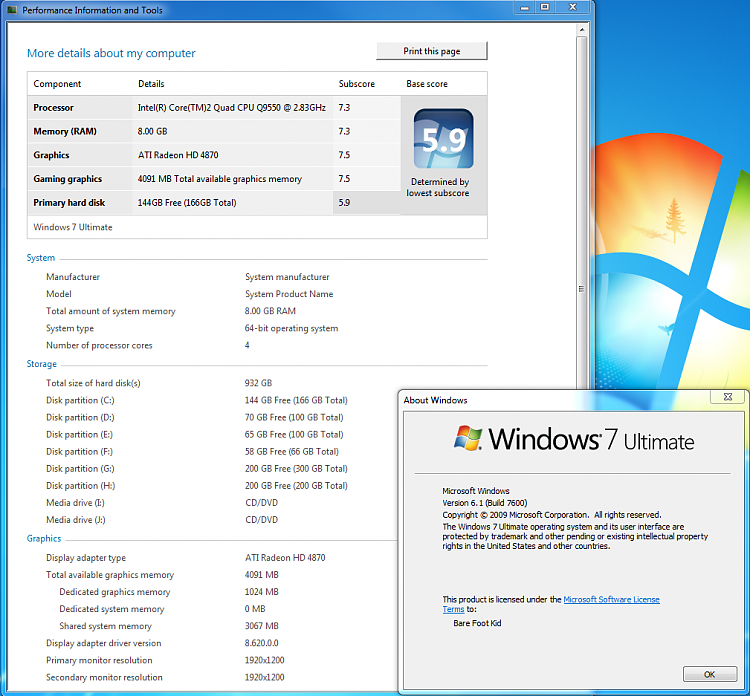Close the About Windows dialog

coord(728,397)
